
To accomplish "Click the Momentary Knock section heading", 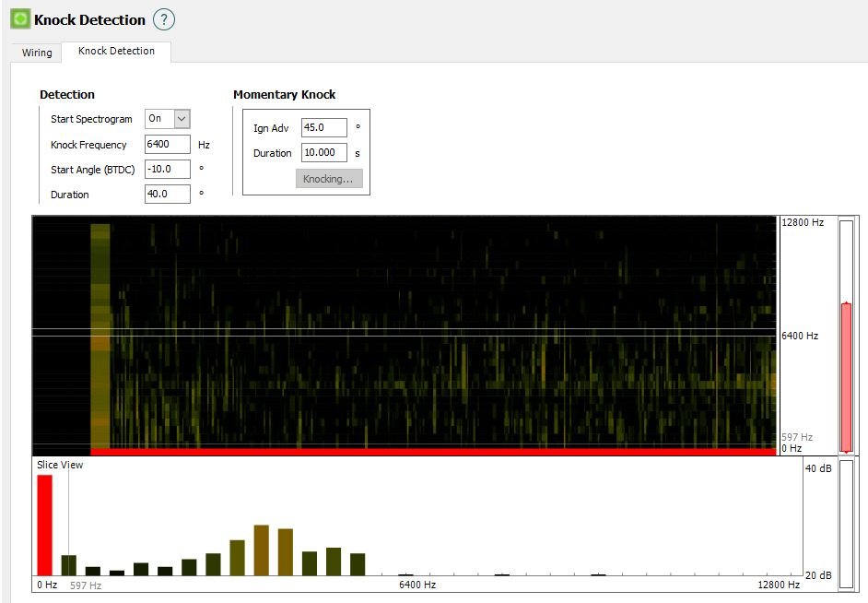I will click(284, 94).
